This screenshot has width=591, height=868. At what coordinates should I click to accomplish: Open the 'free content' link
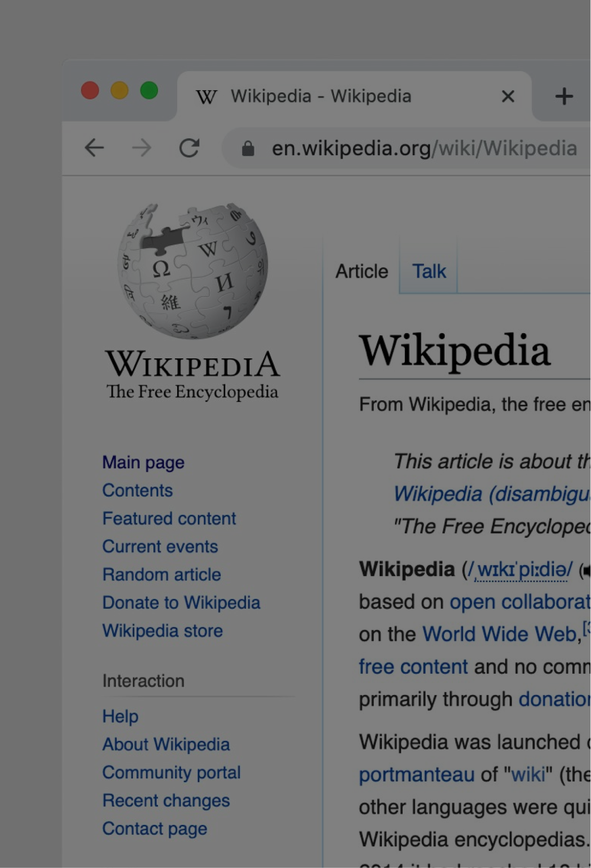(413, 667)
